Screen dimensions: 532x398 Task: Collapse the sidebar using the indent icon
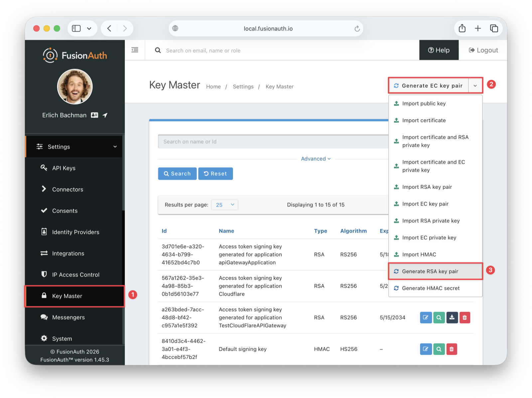tap(135, 50)
